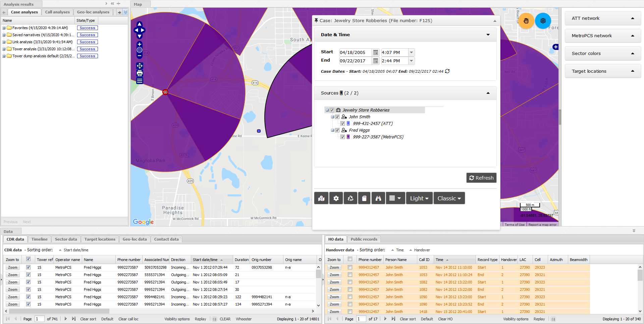Click the orange hand pan button
644x324 pixels.
pyautogui.click(x=526, y=21)
